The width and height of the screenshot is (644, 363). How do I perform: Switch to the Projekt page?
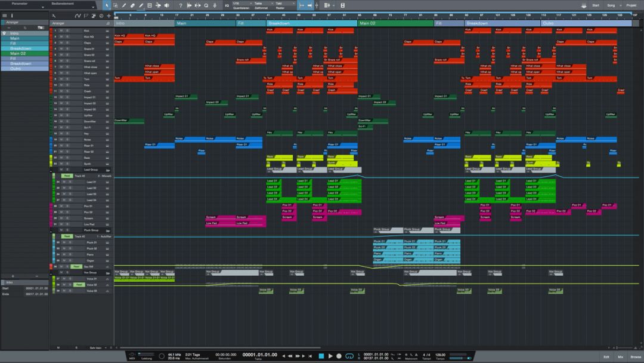point(632,5)
